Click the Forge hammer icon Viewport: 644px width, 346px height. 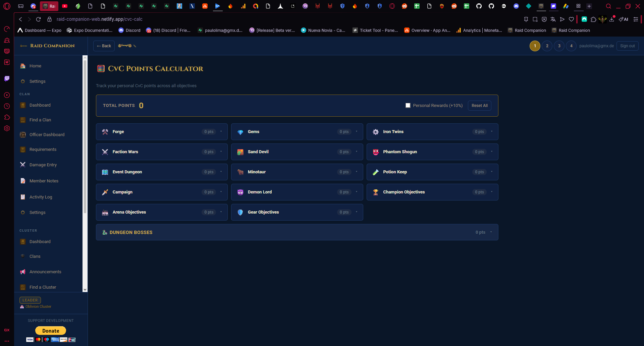(x=105, y=132)
